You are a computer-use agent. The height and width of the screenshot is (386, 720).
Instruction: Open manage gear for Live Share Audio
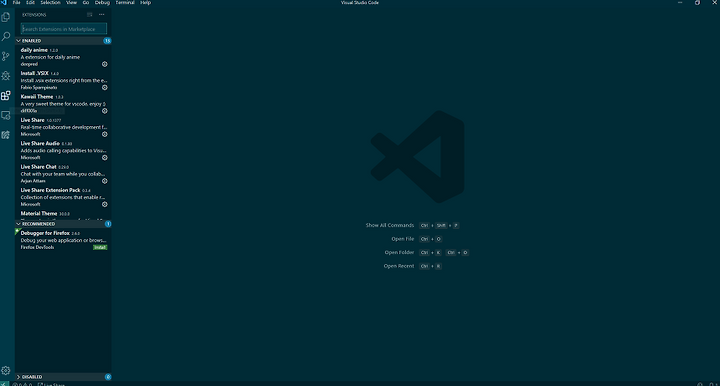pos(105,157)
